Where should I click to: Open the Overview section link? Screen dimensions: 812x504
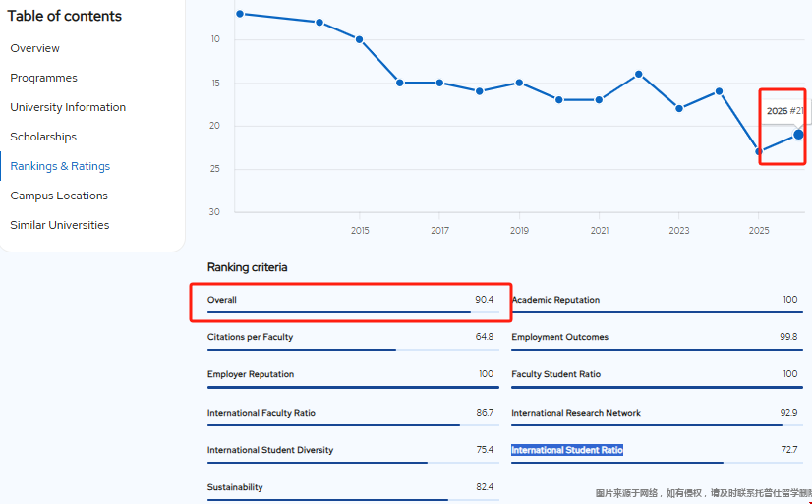(34, 48)
